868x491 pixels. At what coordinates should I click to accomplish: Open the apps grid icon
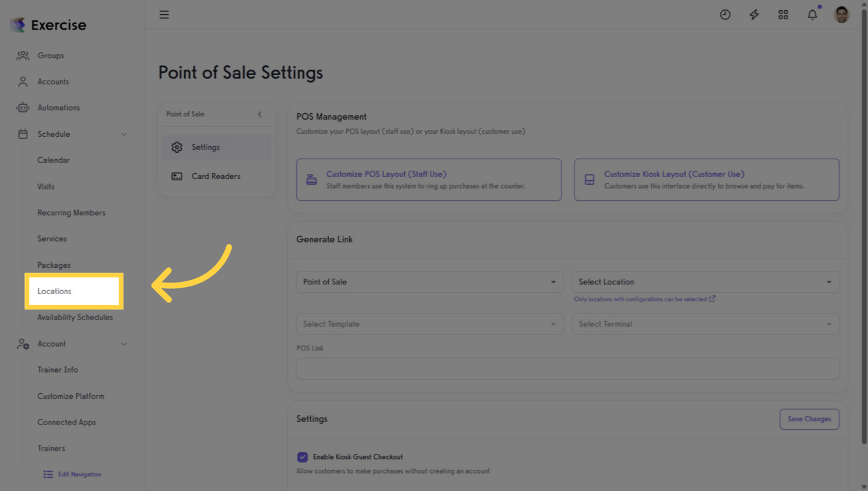[783, 15]
